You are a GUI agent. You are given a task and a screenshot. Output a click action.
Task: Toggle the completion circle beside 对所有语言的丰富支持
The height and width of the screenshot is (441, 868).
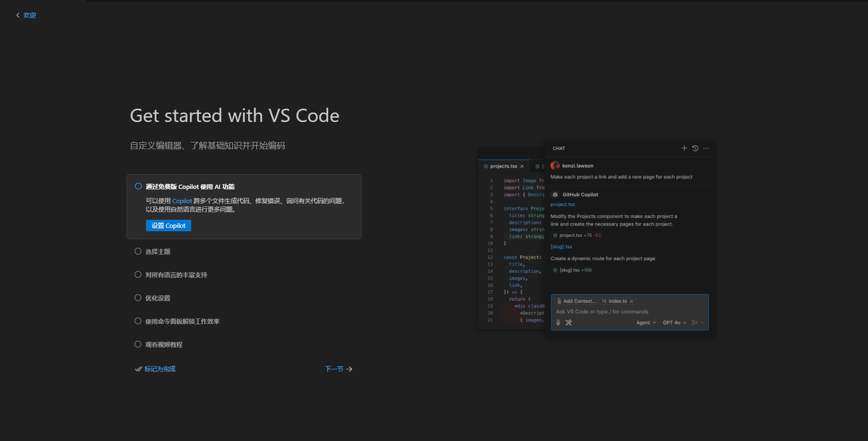tap(138, 274)
